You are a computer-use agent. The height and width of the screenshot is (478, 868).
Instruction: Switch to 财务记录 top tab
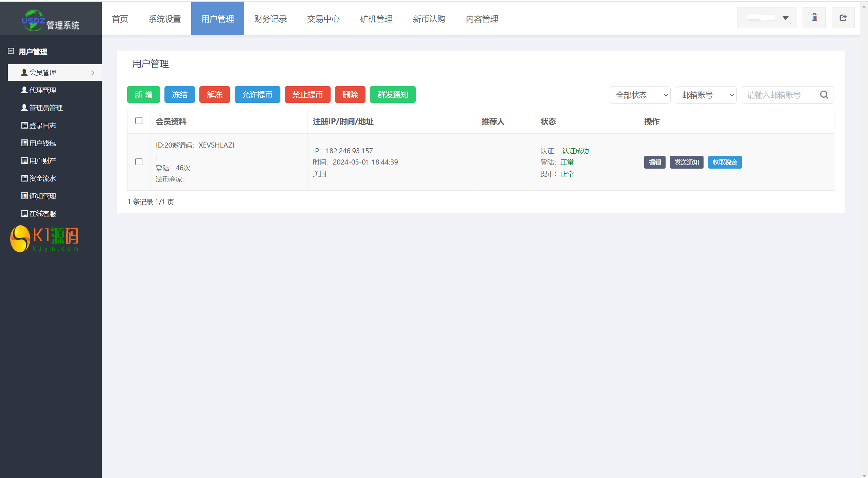270,19
